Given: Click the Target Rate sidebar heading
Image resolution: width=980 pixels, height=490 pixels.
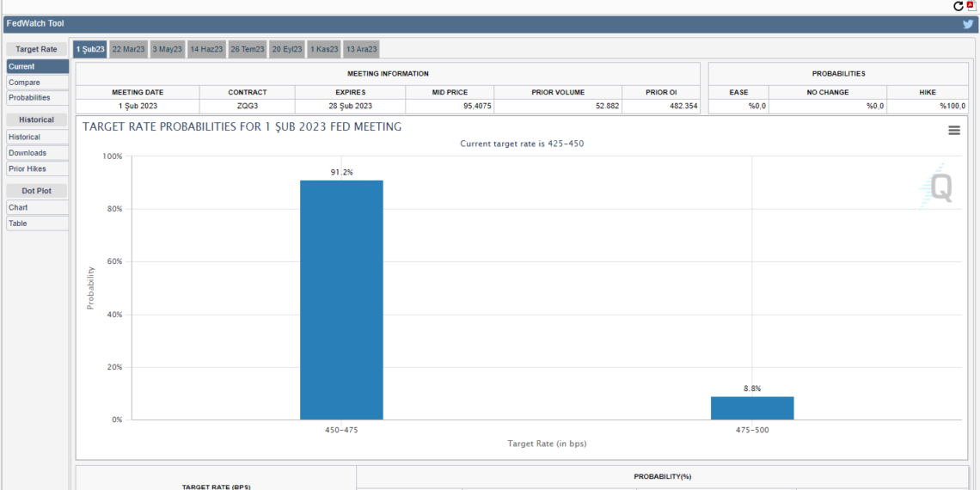Looking at the screenshot, I should pos(36,49).
